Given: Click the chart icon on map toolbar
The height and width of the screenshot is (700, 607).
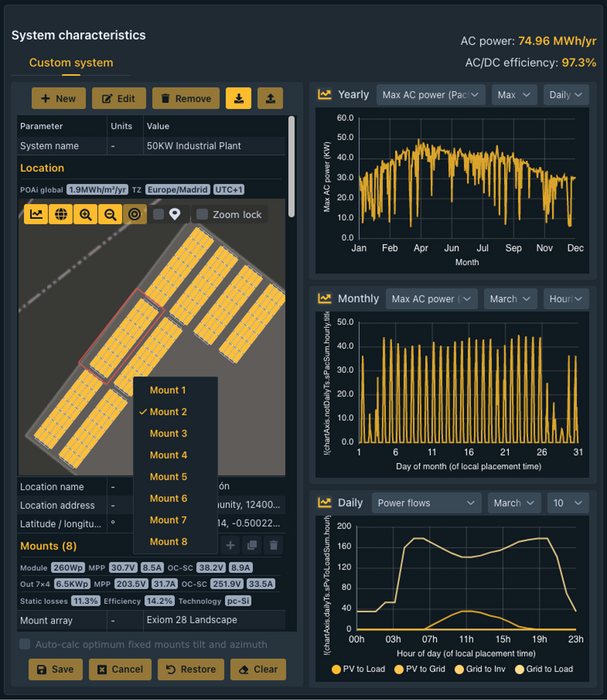Looking at the screenshot, I should [36, 214].
